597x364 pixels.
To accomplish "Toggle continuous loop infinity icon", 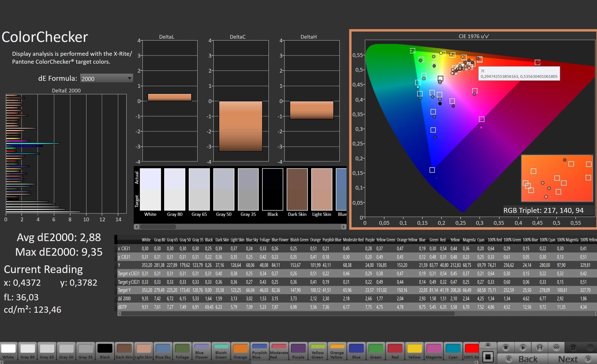I will pos(556,347).
